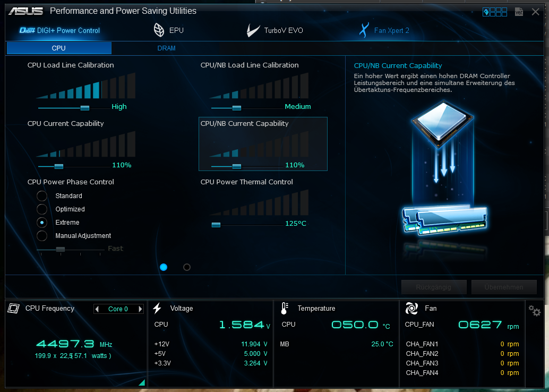Click CPU Load Line Calibration slider handle

[85, 108]
